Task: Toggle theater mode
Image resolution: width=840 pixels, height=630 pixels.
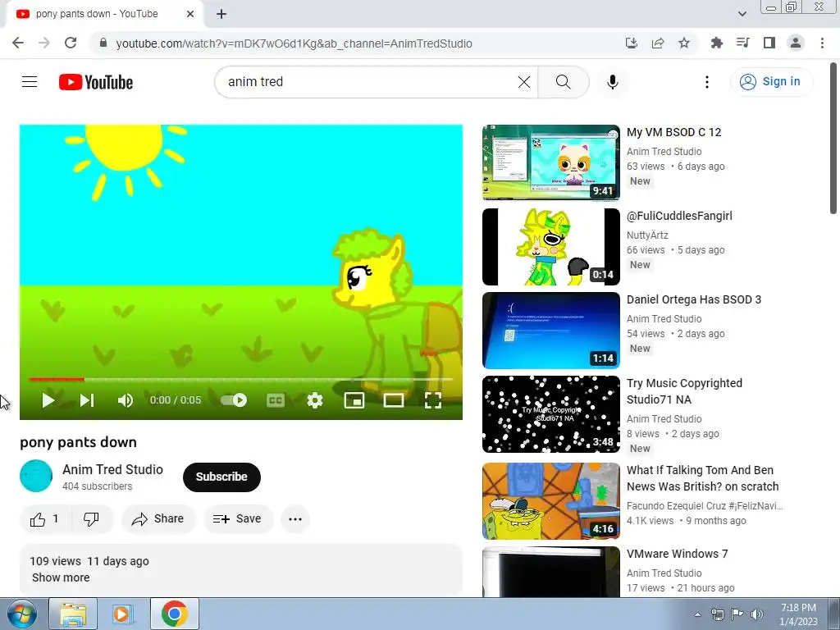Action: pos(394,400)
